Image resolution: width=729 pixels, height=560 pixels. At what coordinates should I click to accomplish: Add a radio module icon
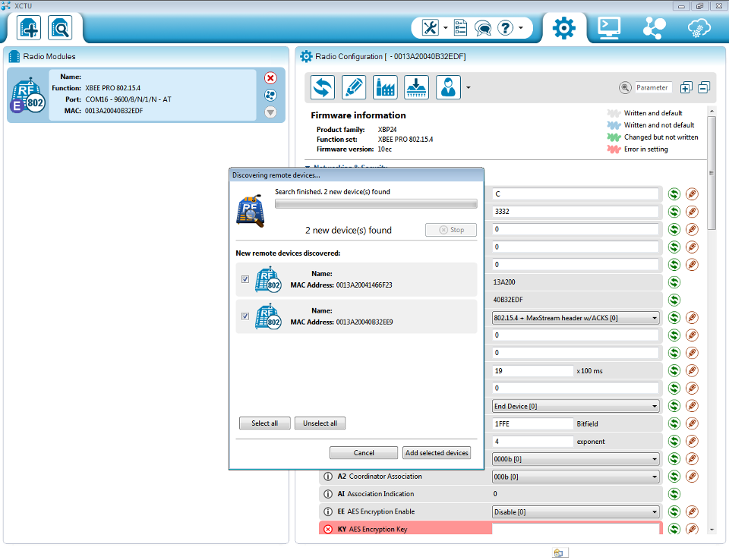(x=29, y=28)
